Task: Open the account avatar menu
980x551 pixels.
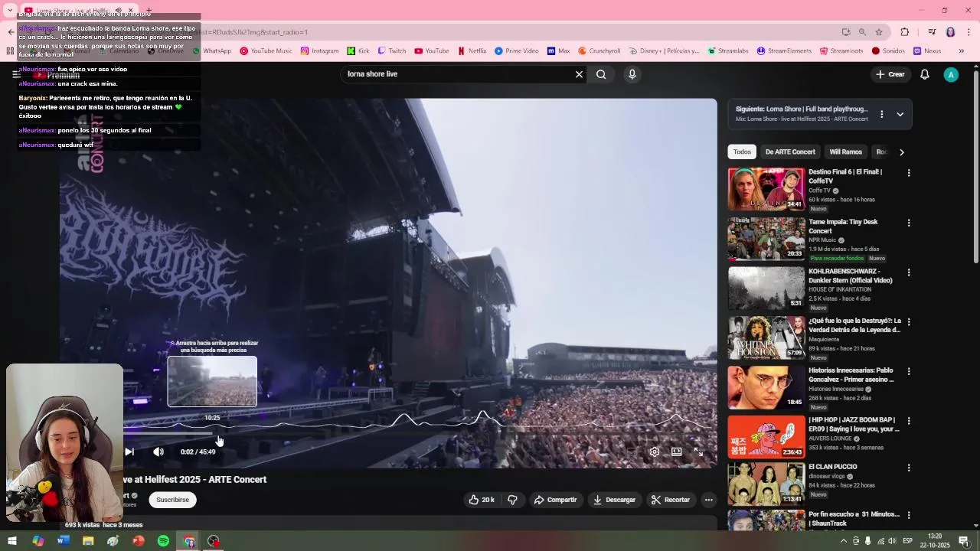Action: click(951, 74)
